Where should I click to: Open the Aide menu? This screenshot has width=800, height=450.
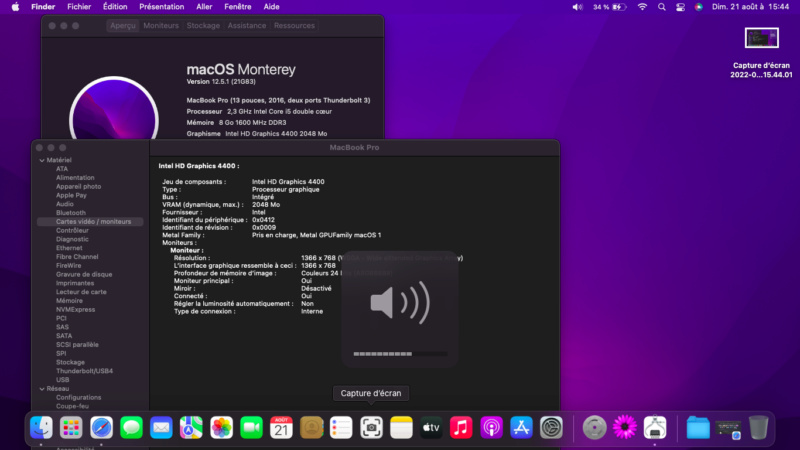[x=271, y=7]
